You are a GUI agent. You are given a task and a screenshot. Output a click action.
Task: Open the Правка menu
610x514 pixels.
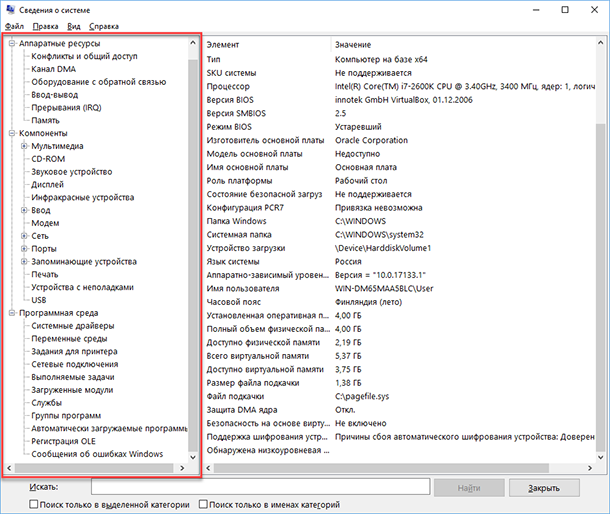pos(46,26)
